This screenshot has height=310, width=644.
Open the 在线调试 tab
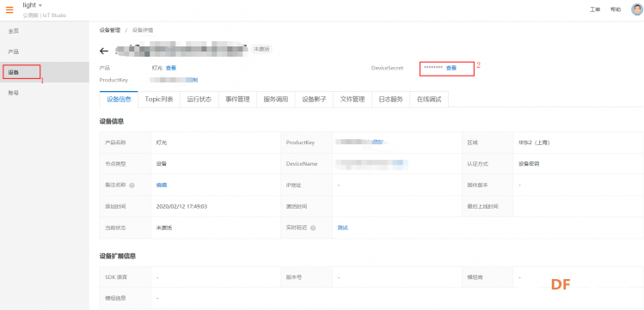[429, 100]
